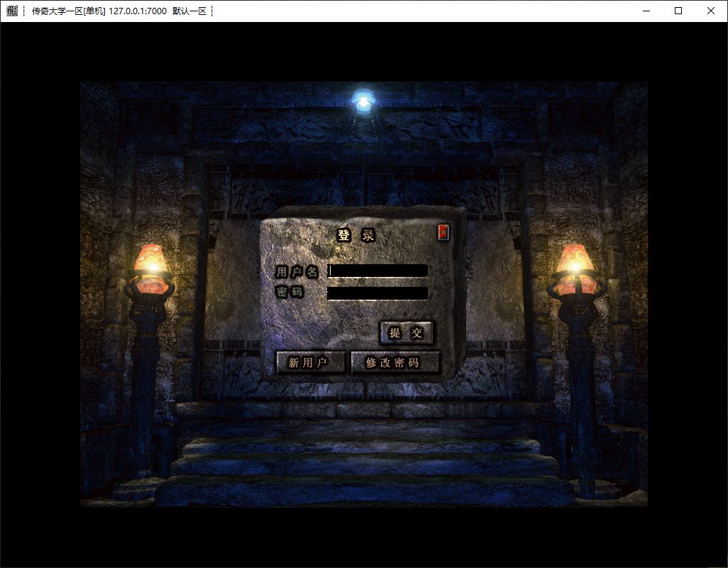Viewport: 728px width, 568px height.
Task: Click the 登录 heading on the stone panel
Action: coord(355,236)
